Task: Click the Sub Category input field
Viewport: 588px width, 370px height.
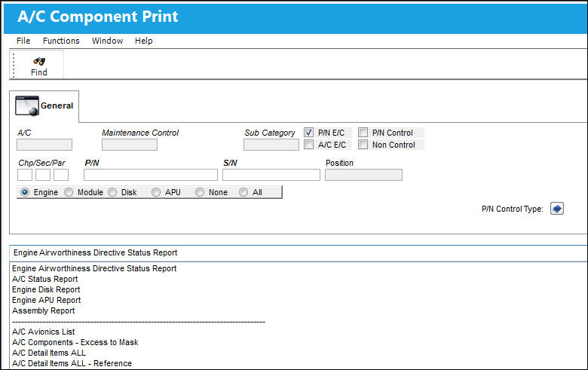Action: coord(271,145)
